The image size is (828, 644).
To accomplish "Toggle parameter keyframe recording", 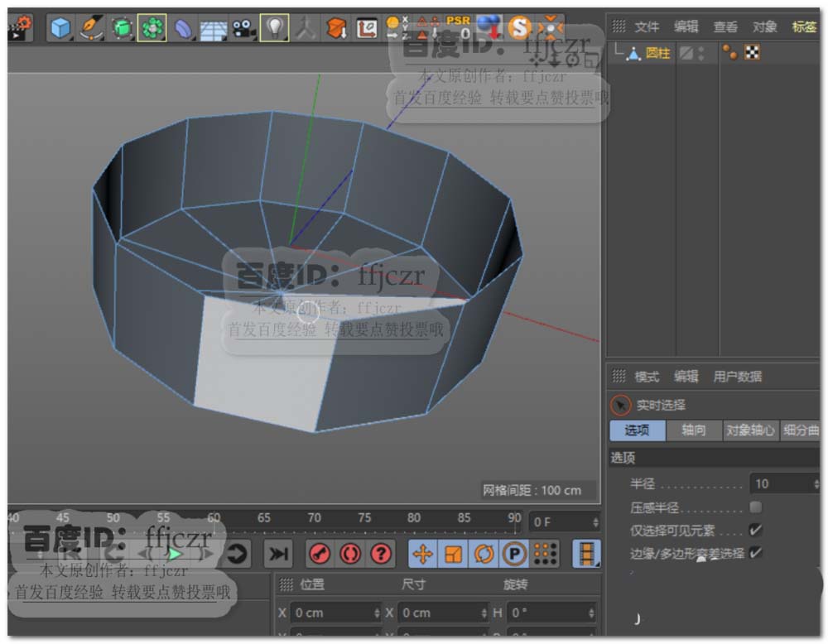I will [x=514, y=554].
